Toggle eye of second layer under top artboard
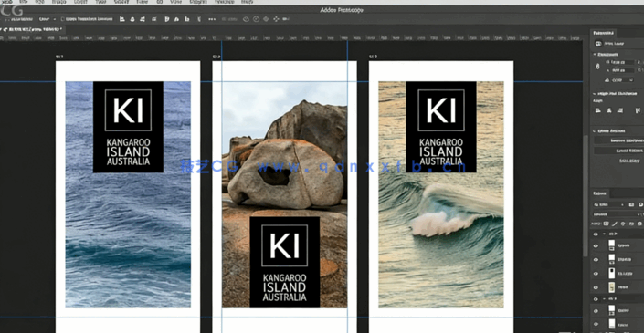 click(x=596, y=260)
